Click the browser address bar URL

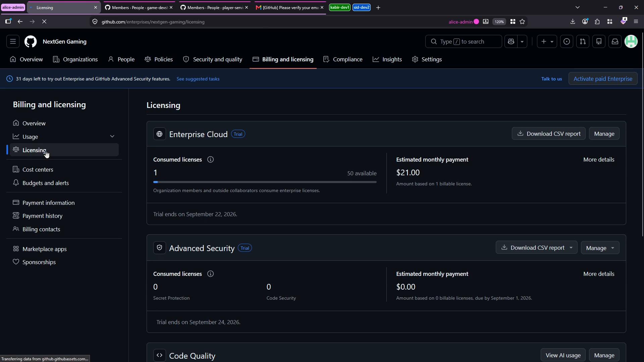click(x=153, y=22)
